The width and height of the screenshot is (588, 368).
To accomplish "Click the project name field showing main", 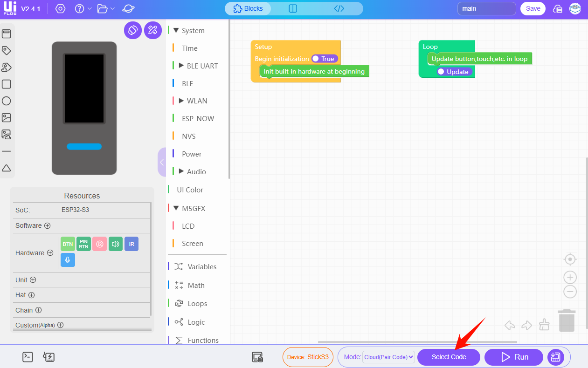I will [x=486, y=8].
